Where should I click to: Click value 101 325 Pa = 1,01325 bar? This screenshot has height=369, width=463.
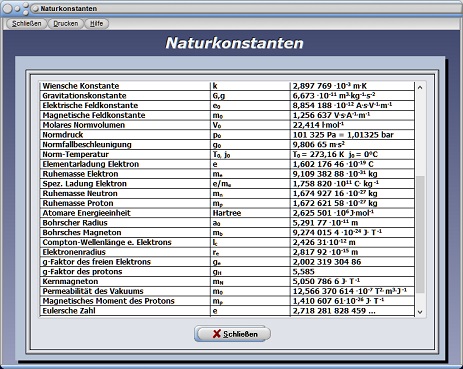[x=343, y=135]
